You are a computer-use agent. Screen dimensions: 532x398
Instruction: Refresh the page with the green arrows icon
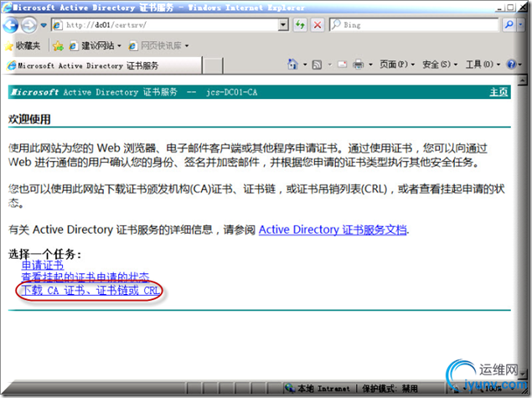300,25
